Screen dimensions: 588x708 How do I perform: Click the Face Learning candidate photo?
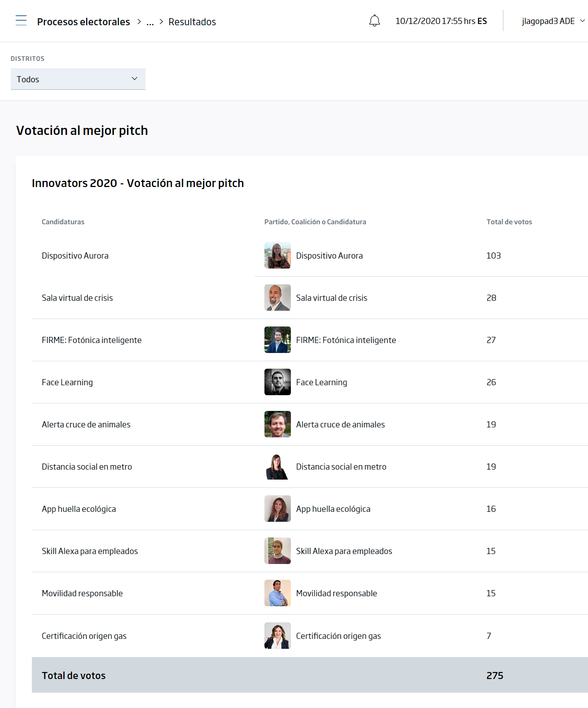coord(278,382)
